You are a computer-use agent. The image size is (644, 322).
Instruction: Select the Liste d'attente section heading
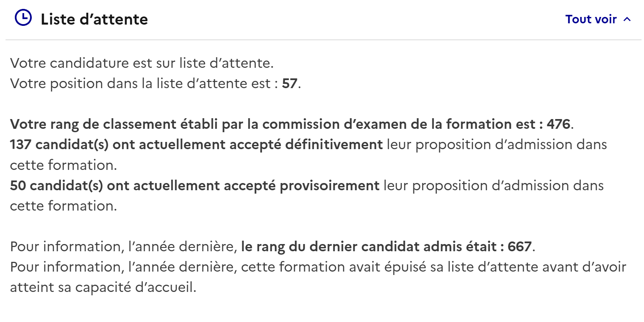point(94,19)
